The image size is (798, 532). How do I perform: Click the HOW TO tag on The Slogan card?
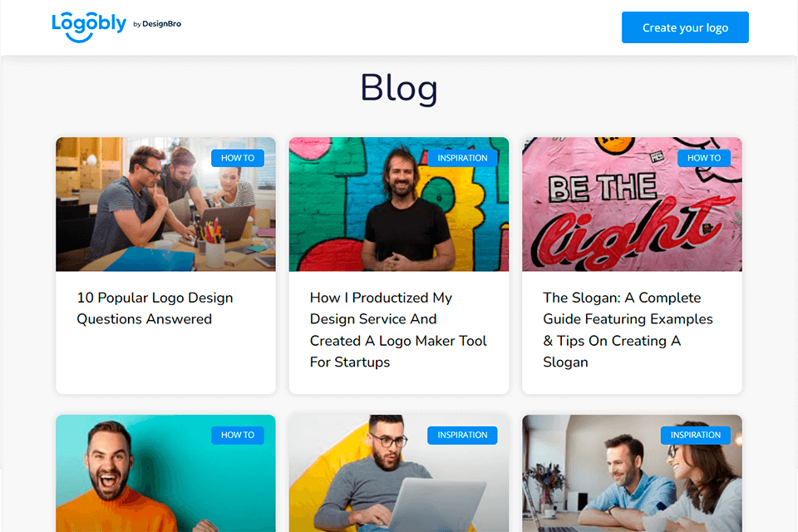pyautogui.click(x=704, y=158)
